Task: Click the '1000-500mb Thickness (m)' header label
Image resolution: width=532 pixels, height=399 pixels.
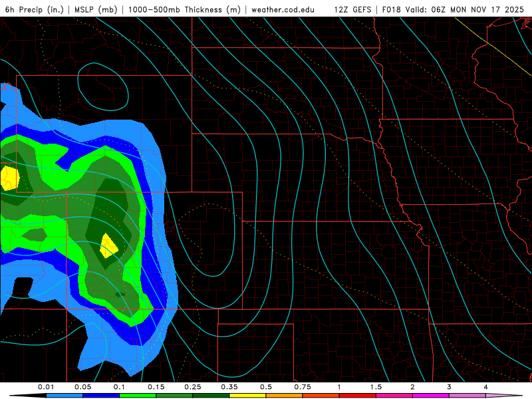Action: tap(184, 9)
